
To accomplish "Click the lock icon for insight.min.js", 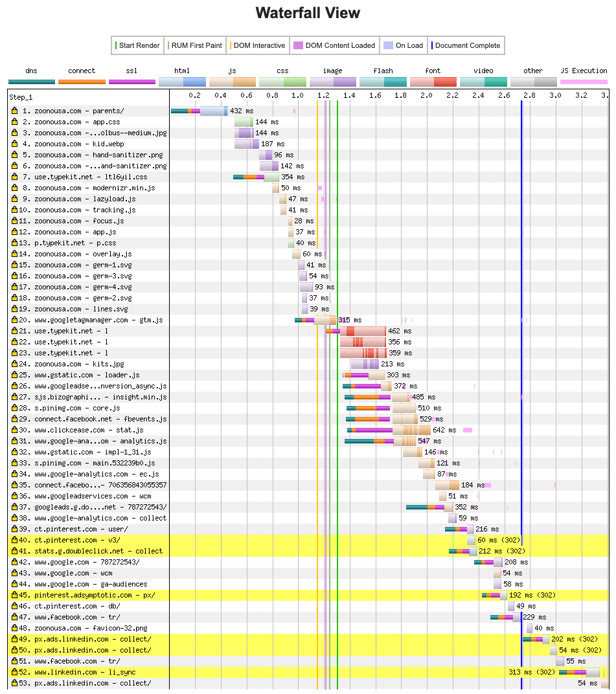I will (15, 397).
